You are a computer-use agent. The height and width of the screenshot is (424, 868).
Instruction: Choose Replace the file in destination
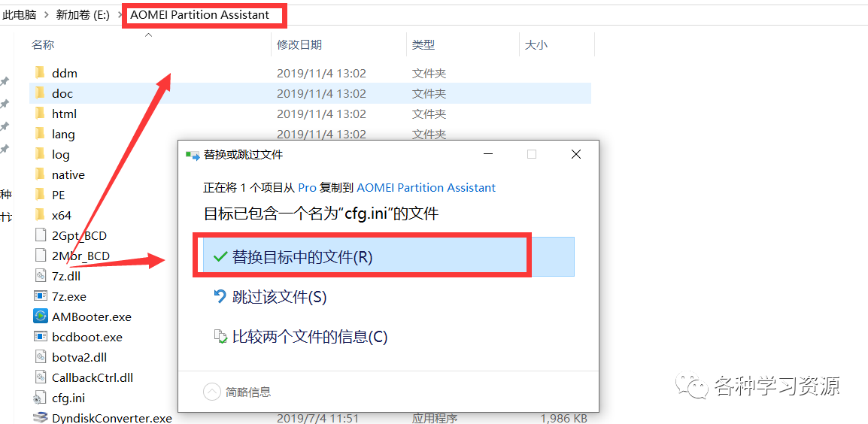(x=389, y=256)
